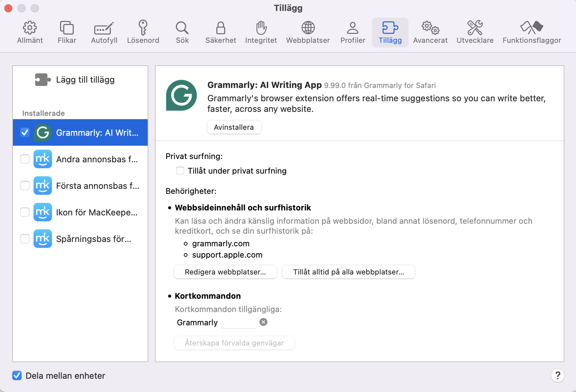This screenshot has width=576, height=392.
Task: Enable the Första annonsbas extension checkbox
Action: coord(25,186)
